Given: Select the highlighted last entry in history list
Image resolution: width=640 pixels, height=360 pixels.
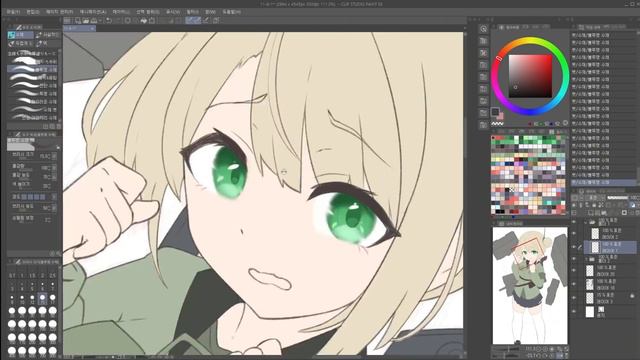Looking at the screenshot, I should 603,182.
